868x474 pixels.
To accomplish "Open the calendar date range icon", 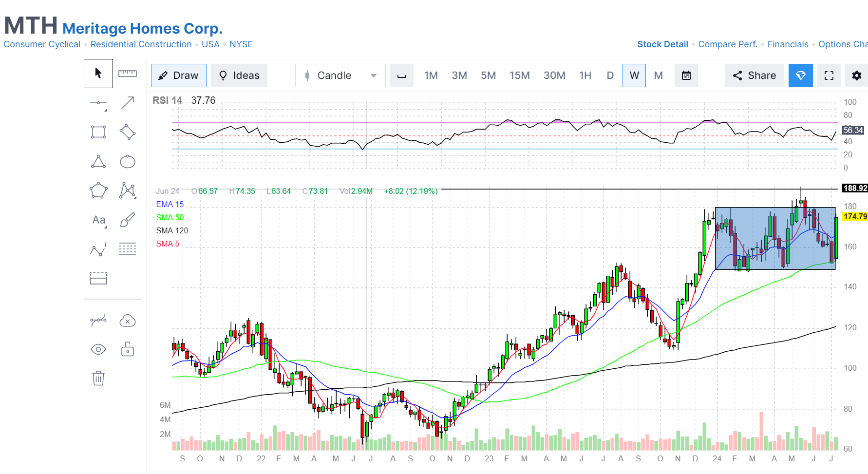I will (686, 76).
